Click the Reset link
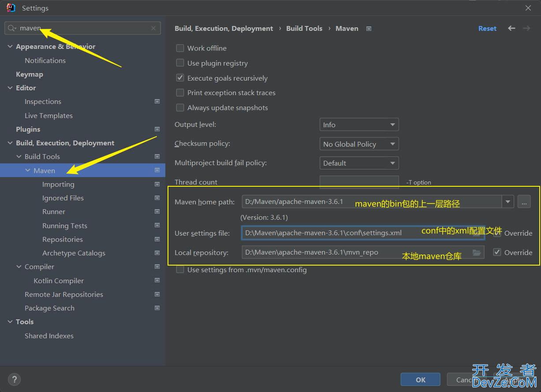 coord(487,28)
